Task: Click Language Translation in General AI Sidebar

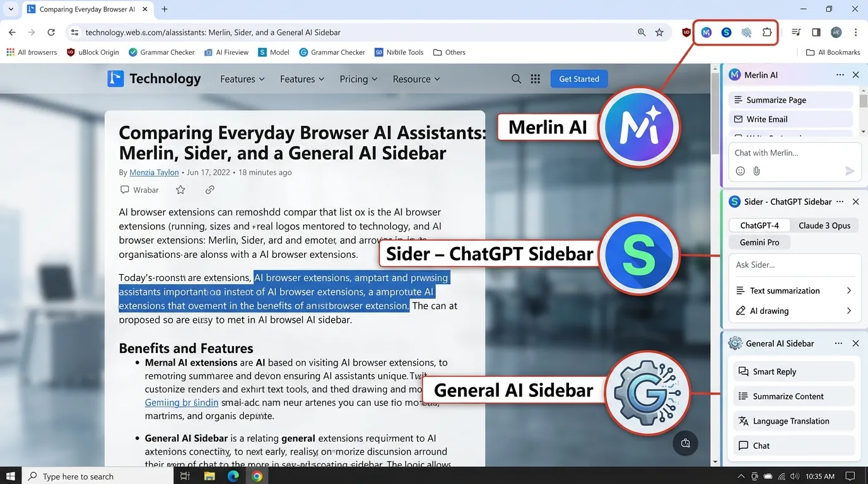Action: [794, 421]
